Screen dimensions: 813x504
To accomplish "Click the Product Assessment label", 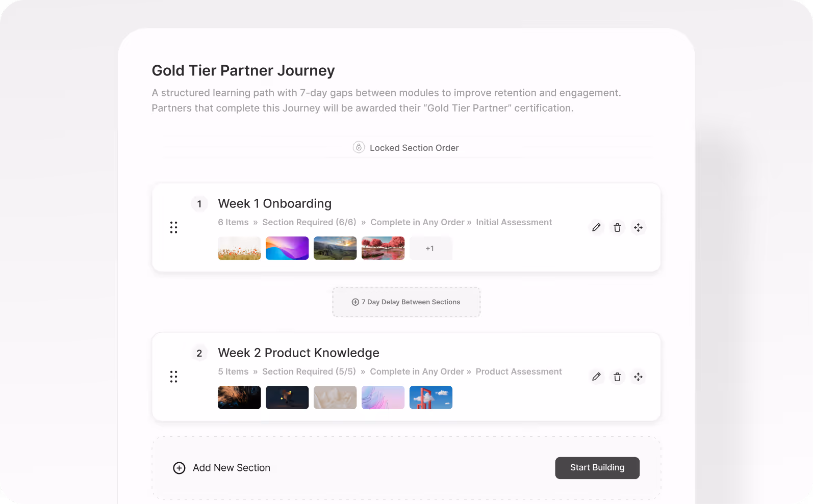I will point(519,372).
